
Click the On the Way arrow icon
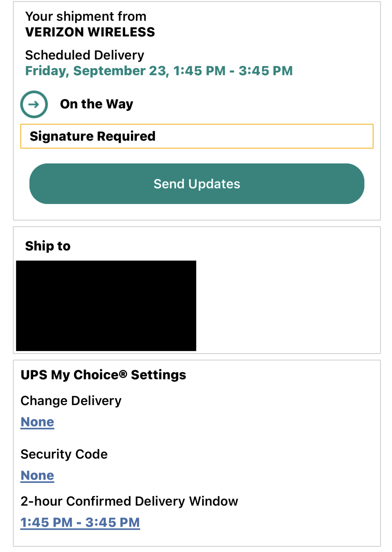coord(34,104)
